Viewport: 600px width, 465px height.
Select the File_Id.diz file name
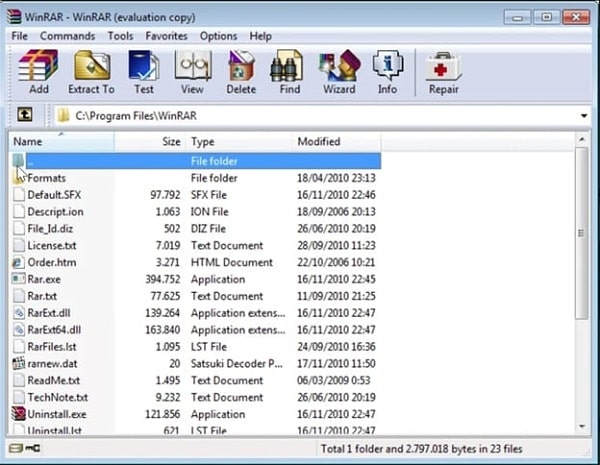tap(50, 228)
